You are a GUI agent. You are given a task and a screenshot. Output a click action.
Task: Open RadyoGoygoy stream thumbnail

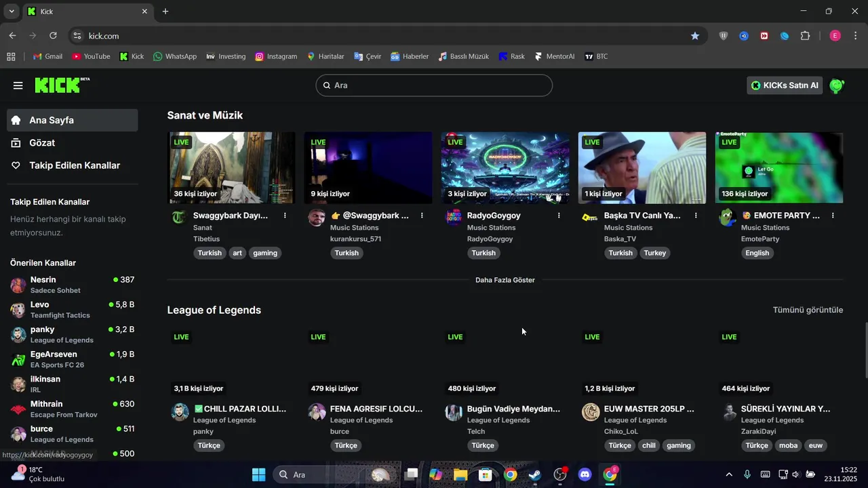pos(505,167)
